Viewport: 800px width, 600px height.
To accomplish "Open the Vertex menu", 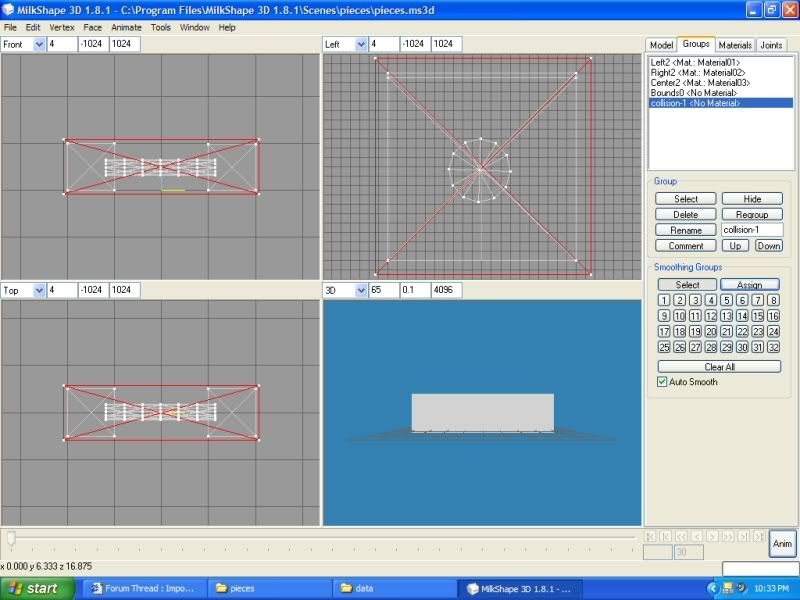I will tap(62, 27).
